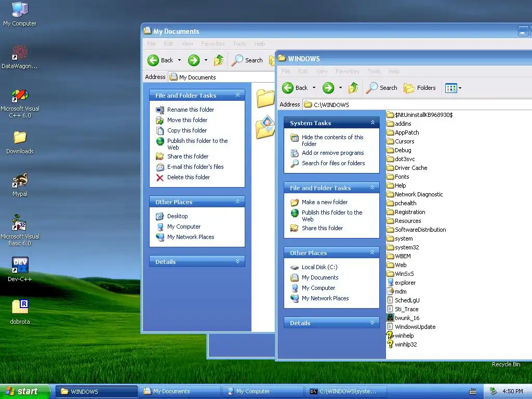
Task: Open Favorites menu in WINDOWS window
Action: coord(348,71)
